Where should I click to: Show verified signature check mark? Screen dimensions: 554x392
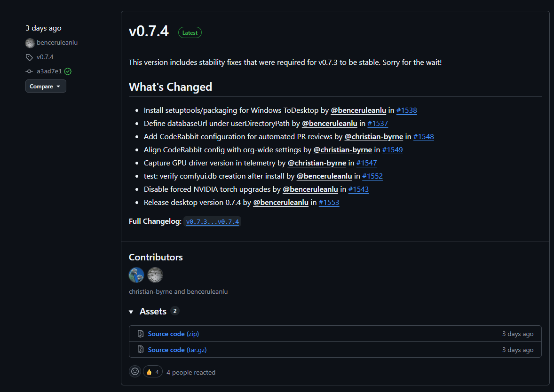coord(68,71)
